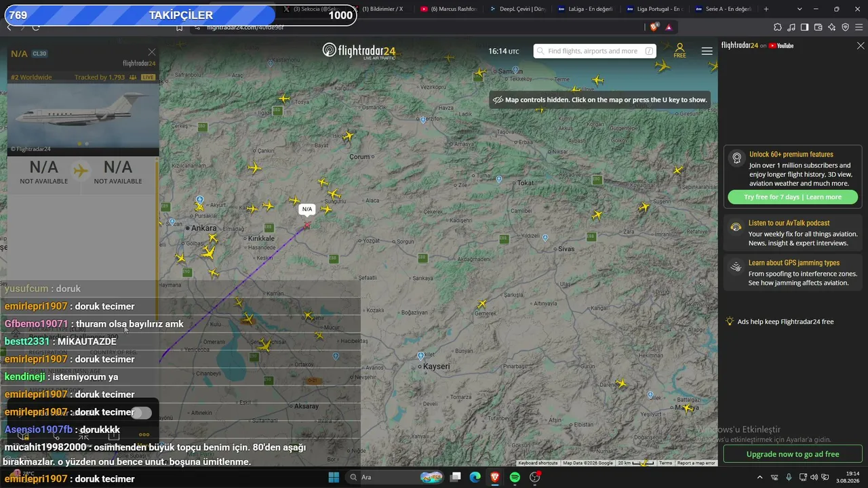Screen dimensions: 868x488
Task: Switch to the Marcus Rashford YouTube tab
Action: [448, 9]
